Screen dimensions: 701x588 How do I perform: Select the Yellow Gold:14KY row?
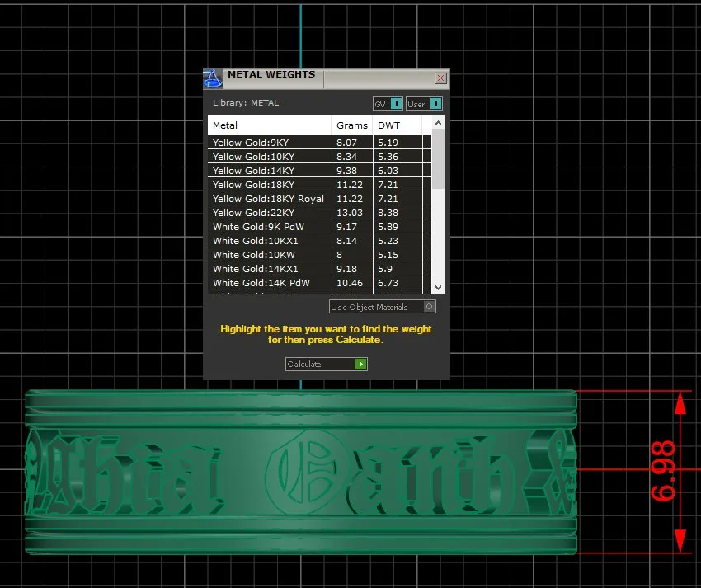coord(319,171)
